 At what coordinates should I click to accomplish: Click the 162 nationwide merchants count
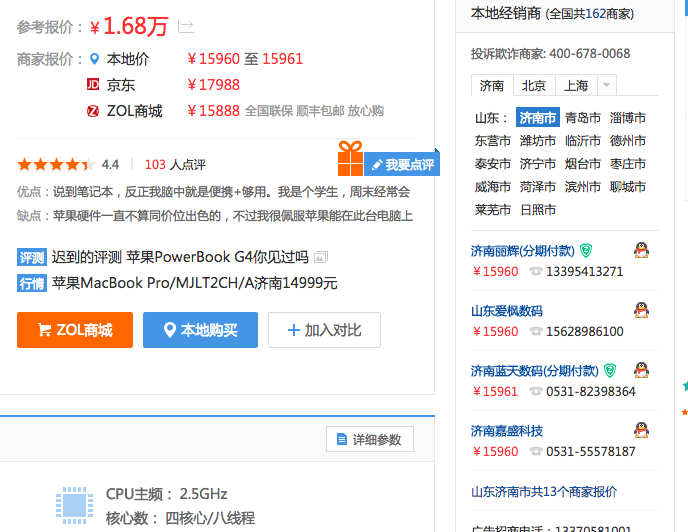(x=595, y=14)
